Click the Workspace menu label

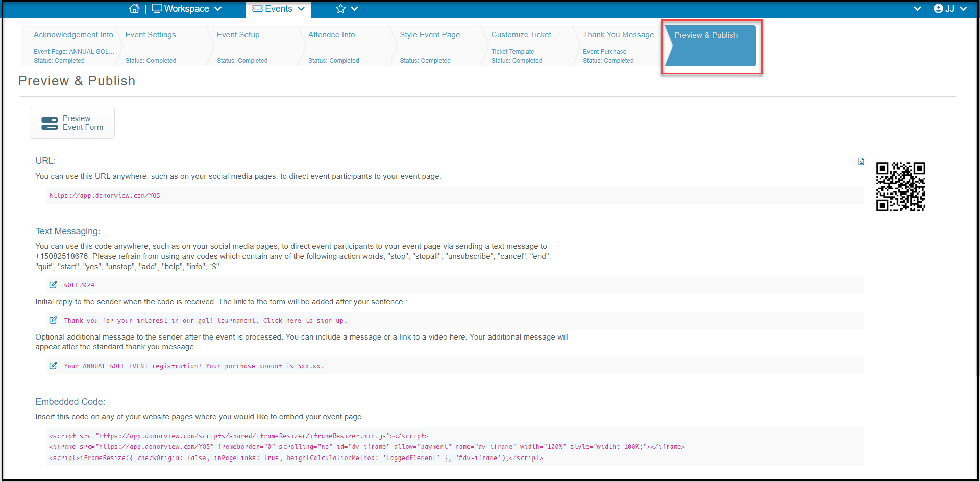point(187,9)
